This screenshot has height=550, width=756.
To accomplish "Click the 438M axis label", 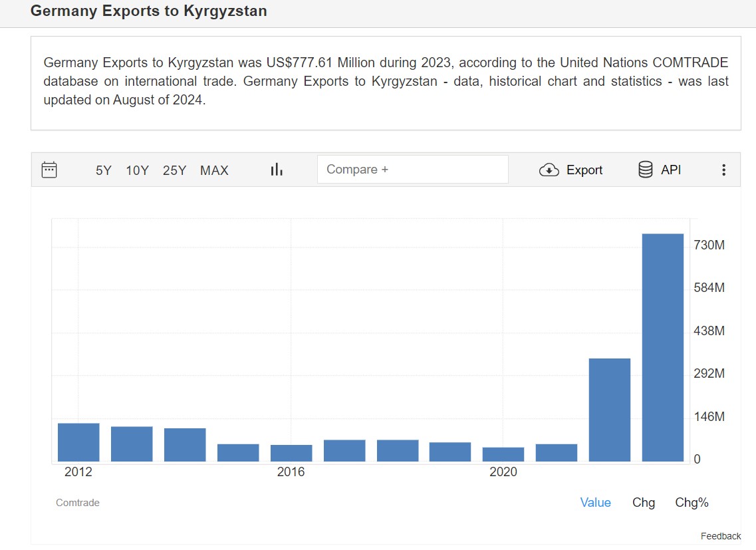I will 709,331.
